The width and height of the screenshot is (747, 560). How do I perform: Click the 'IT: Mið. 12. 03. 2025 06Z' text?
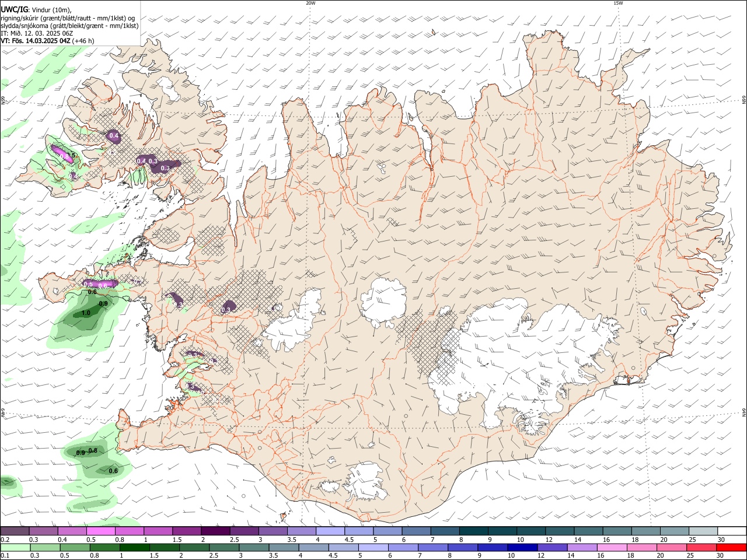click(37, 33)
